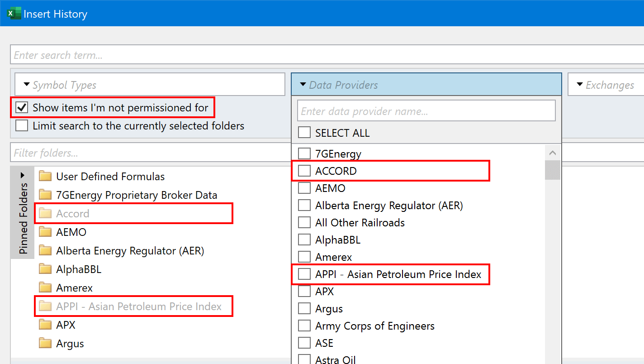
Task: Check the Argus provider checkbox
Action: pyautogui.click(x=304, y=308)
